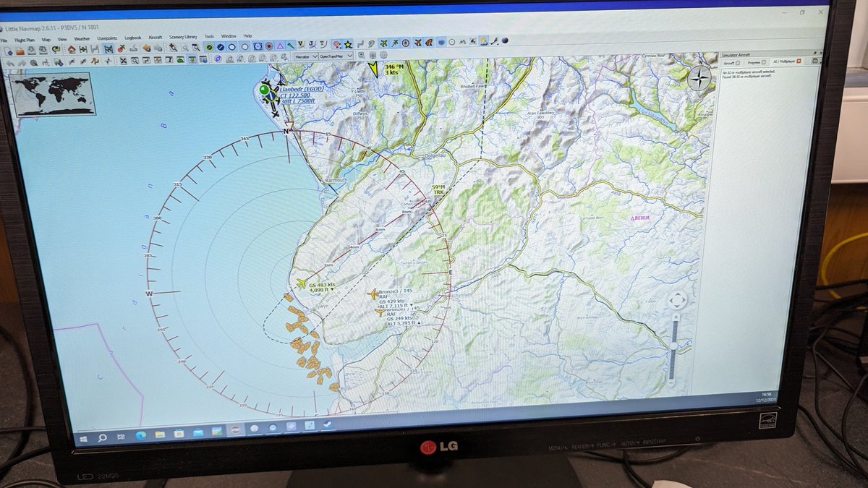The image size is (868, 488).
Task: Launch Microsoft Edge from the taskbar
Action: click(141, 435)
